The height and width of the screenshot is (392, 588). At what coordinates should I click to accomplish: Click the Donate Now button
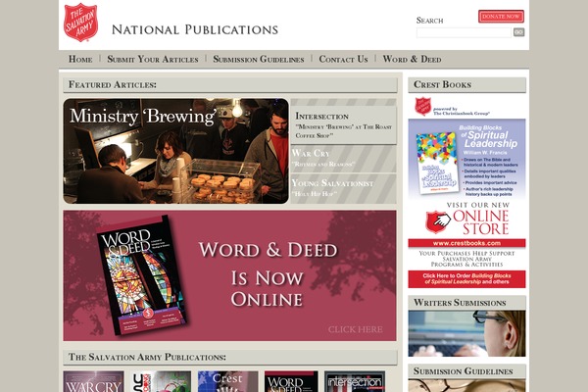click(501, 17)
